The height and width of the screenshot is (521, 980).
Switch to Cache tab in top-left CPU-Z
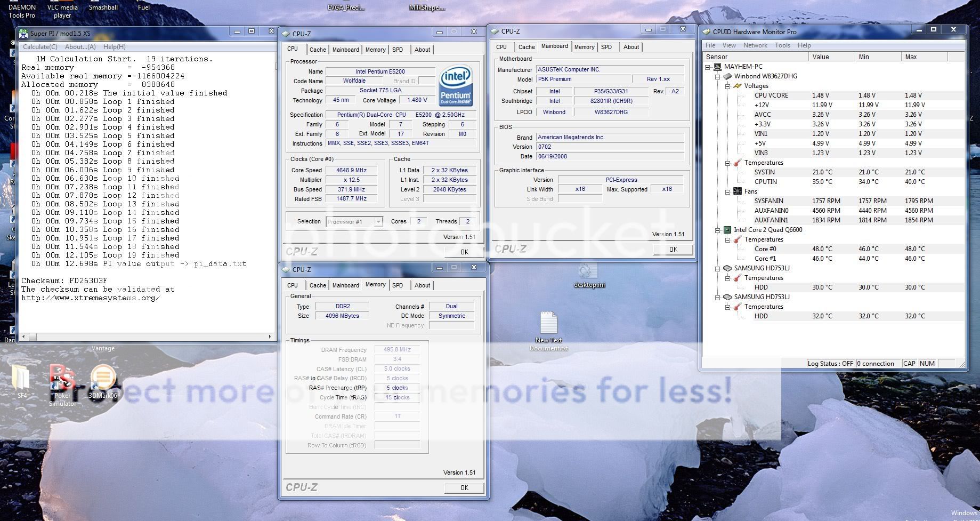[318, 50]
